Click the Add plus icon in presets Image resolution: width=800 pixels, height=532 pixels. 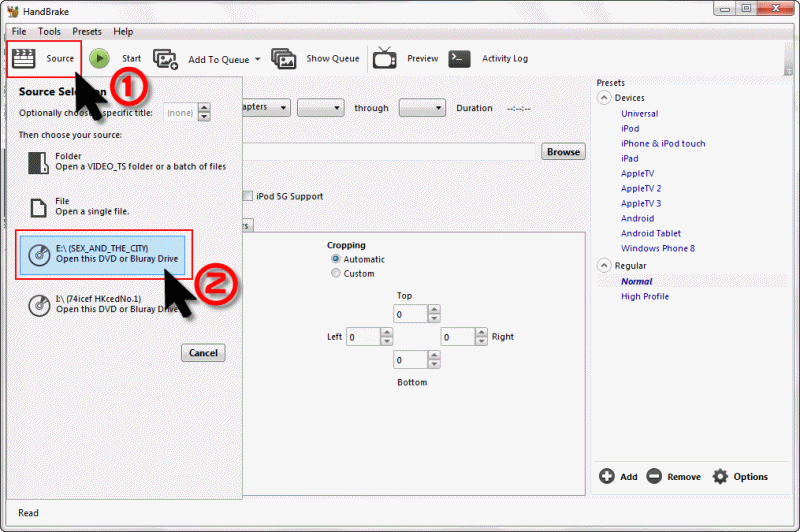(x=607, y=477)
